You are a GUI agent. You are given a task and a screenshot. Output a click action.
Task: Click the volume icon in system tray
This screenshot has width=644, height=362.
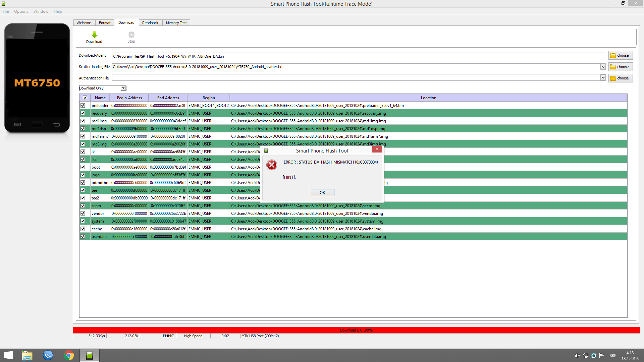[577, 356]
